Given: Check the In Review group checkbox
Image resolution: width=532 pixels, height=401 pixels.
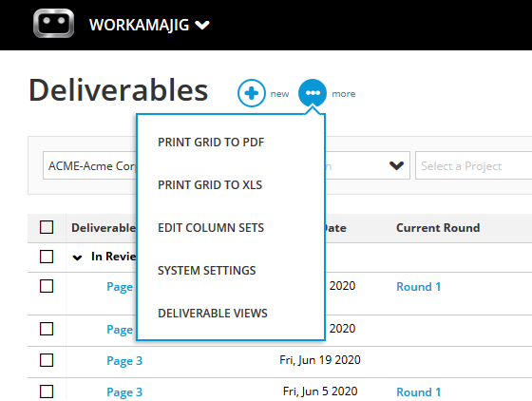Looking at the screenshot, I should tap(47, 257).
